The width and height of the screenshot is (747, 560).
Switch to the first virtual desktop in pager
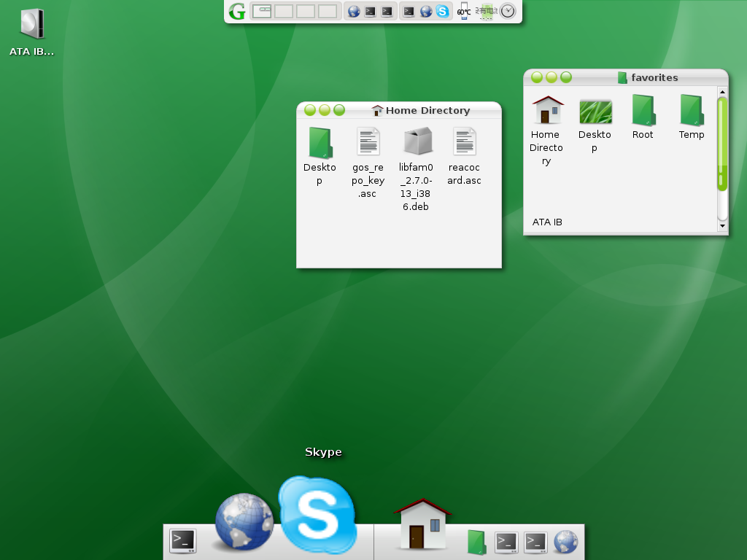point(262,11)
